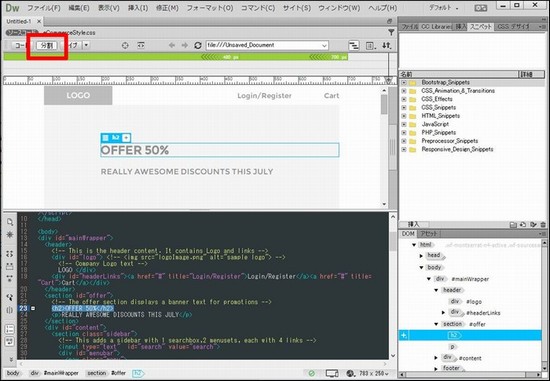Open the live view options icon
Image resolution: width=550 pixels, height=381 pixels.
pyautogui.click(x=370, y=46)
